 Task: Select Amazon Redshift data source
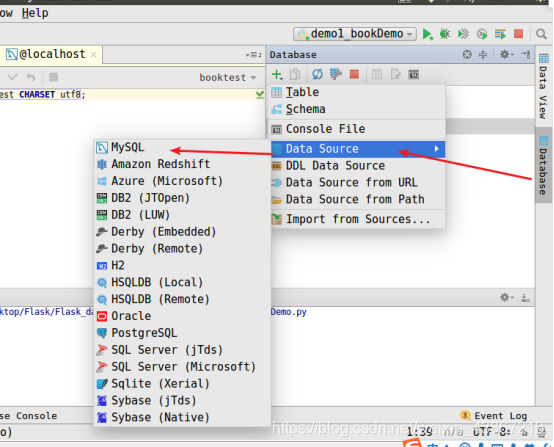pyautogui.click(x=182, y=164)
